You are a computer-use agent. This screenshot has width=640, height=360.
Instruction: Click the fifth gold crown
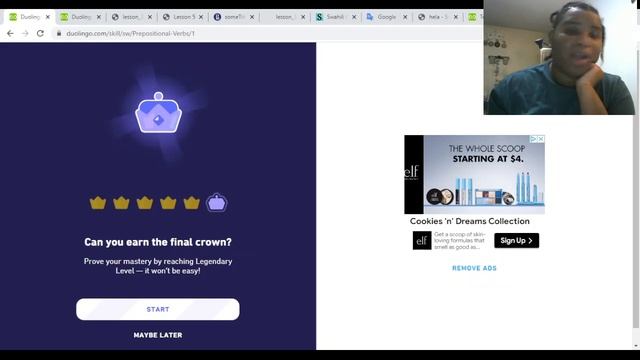191,203
